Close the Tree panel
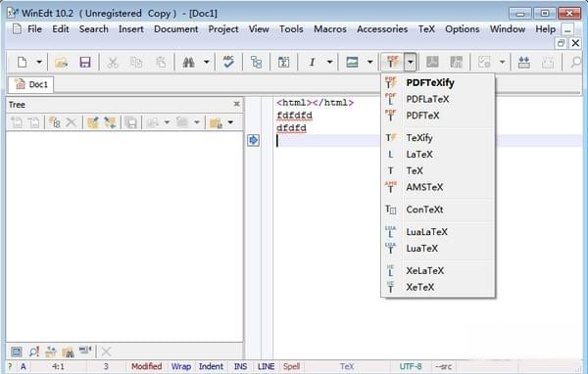Viewport: 588px width, 374px height. pyautogui.click(x=236, y=104)
